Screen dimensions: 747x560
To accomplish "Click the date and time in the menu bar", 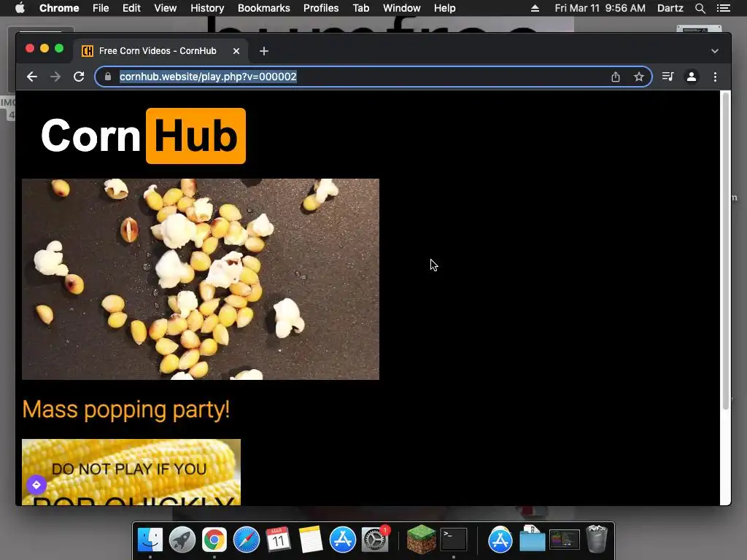I will tap(600, 8).
